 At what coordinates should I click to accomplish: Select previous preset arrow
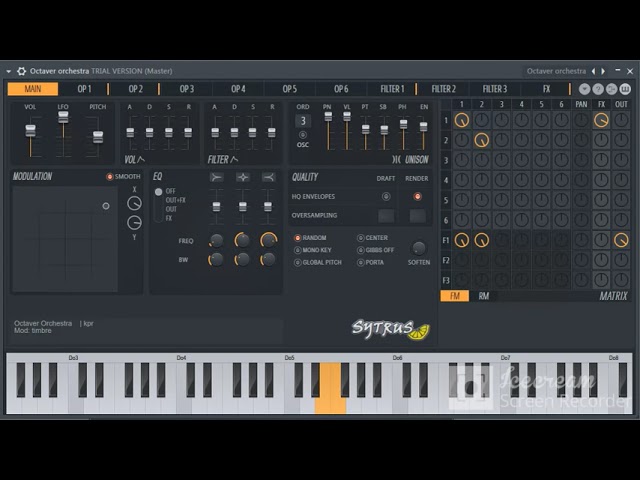[593, 71]
